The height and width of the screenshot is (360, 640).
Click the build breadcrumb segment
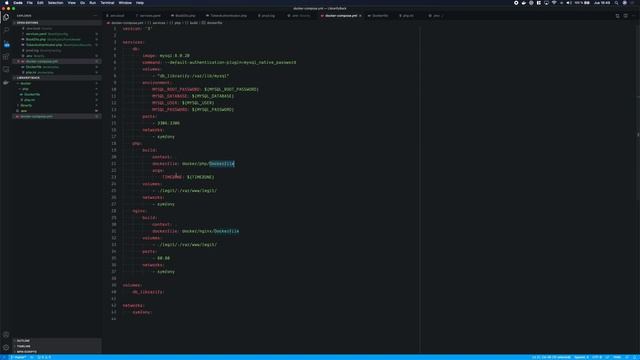pos(194,23)
